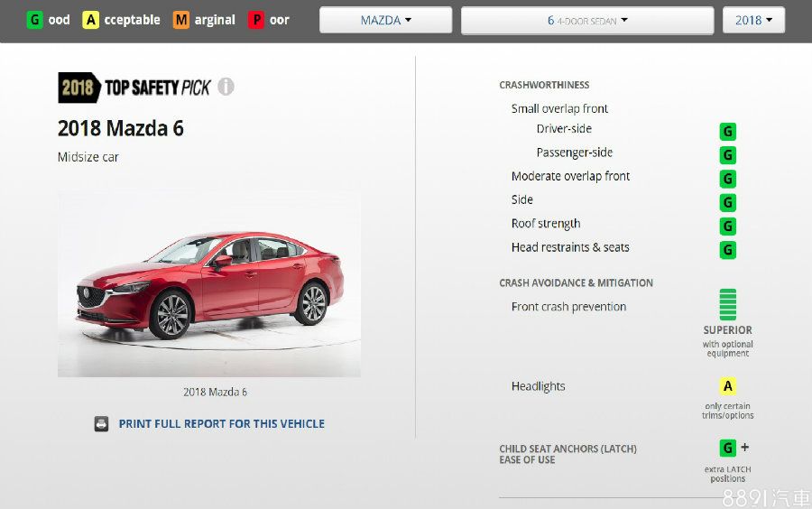The width and height of the screenshot is (812, 509).
Task: Open the 2018 year dropdown
Action: pyautogui.click(x=753, y=20)
